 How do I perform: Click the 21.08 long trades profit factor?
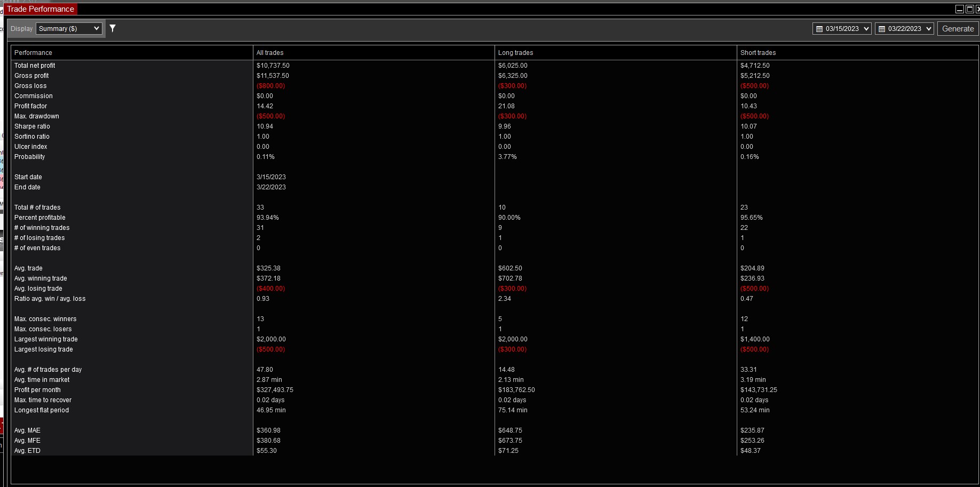point(507,106)
